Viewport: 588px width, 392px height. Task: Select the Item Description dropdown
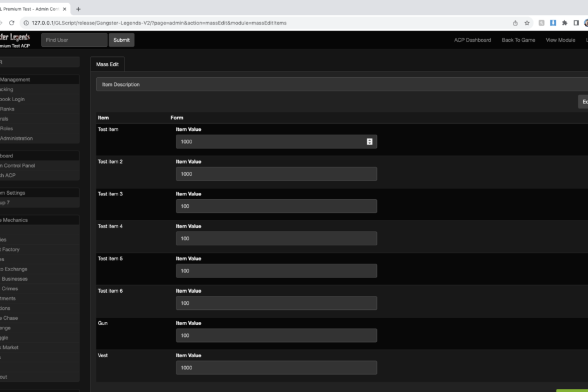click(x=342, y=84)
